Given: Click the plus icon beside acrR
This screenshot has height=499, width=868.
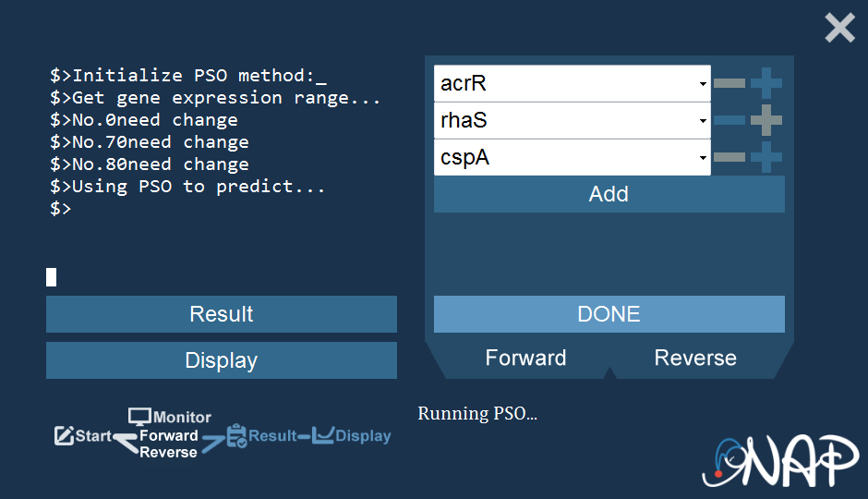Looking at the screenshot, I should [x=766, y=83].
